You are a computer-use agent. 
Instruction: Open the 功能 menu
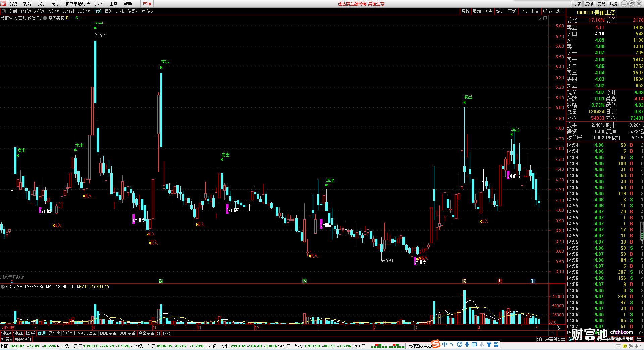(28, 4)
